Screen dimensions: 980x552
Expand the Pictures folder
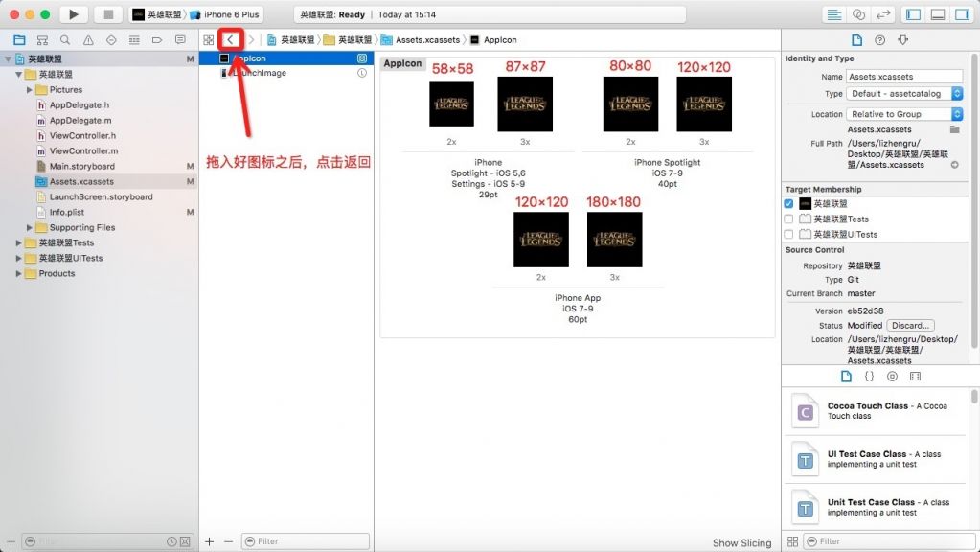(x=30, y=90)
